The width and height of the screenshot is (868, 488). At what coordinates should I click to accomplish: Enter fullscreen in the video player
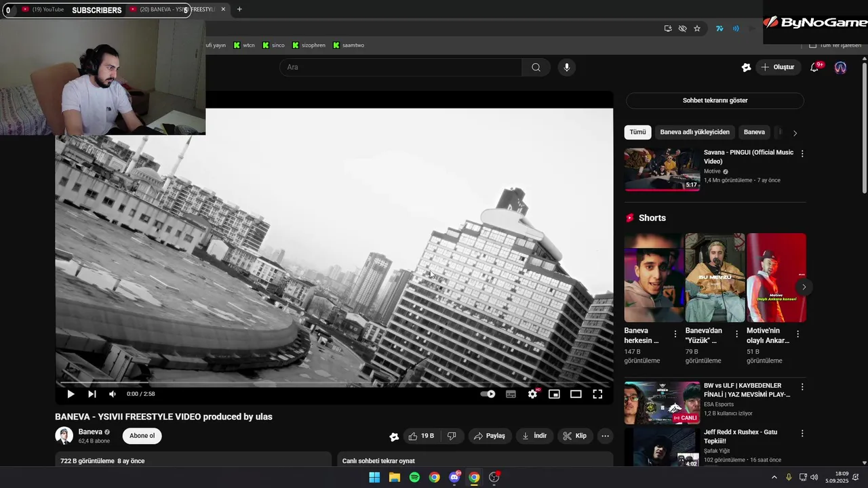coord(597,394)
